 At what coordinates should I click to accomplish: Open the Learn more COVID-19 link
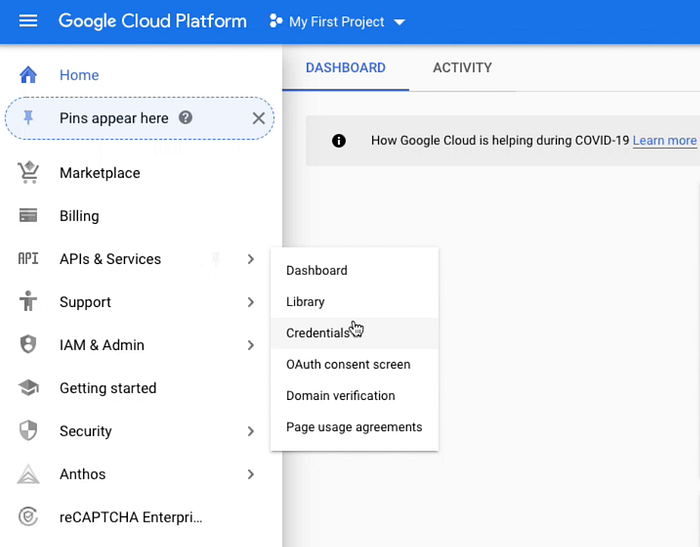664,141
